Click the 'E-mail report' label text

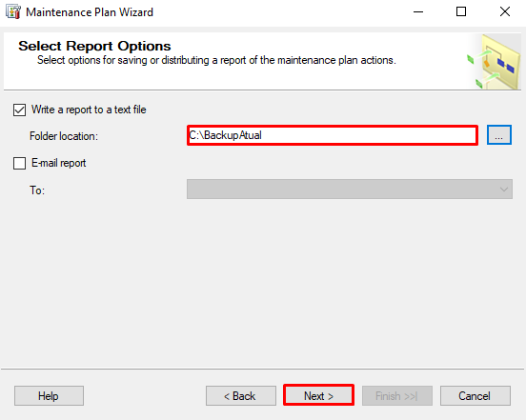tap(59, 163)
